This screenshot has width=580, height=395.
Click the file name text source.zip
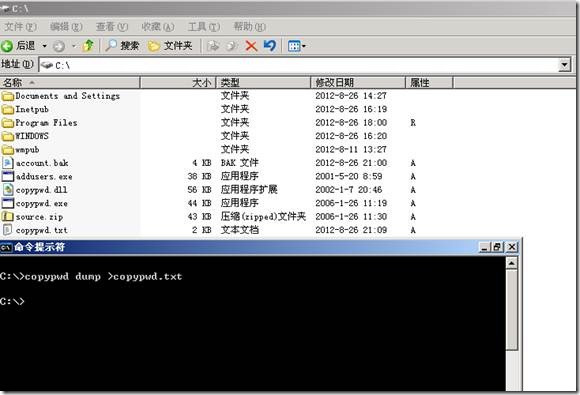(39, 217)
